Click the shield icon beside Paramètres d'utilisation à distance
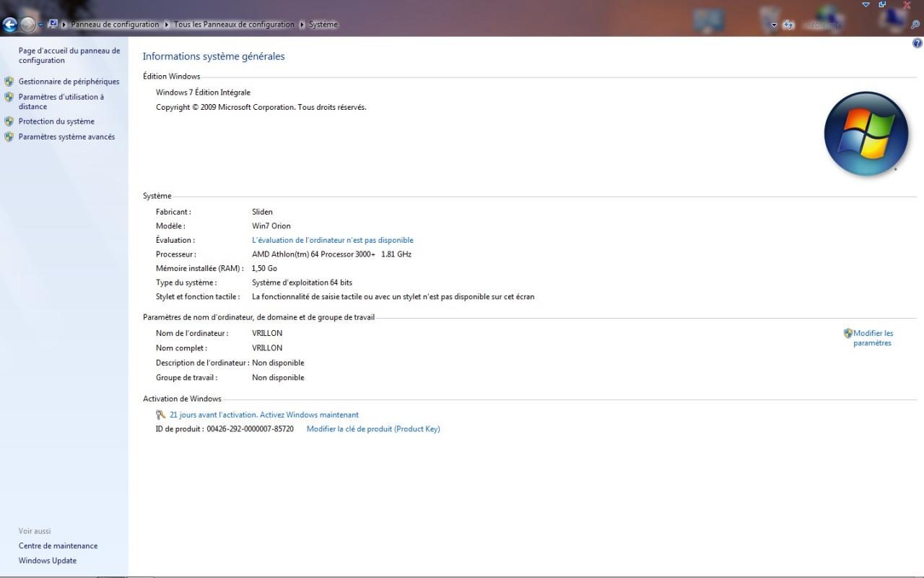This screenshot has height=578, width=924. point(9,97)
